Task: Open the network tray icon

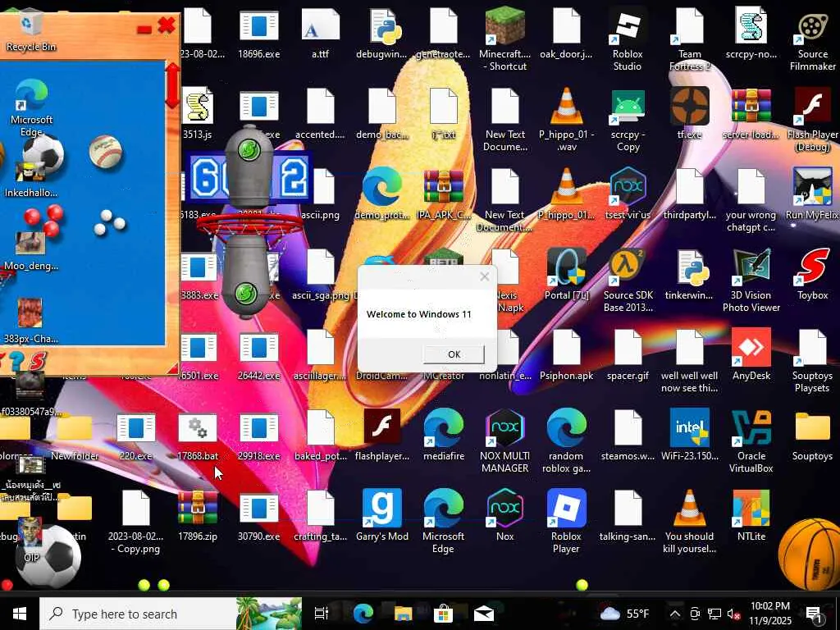Action: coord(714,614)
